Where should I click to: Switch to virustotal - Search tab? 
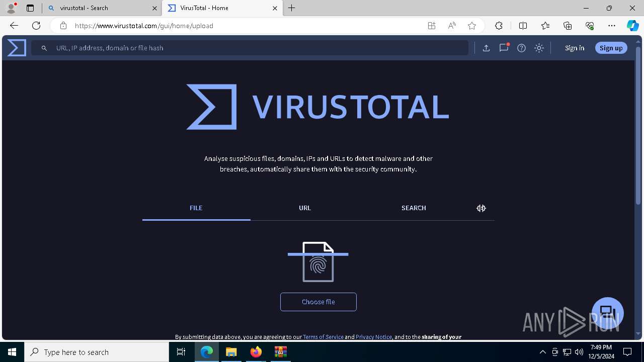click(102, 8)
